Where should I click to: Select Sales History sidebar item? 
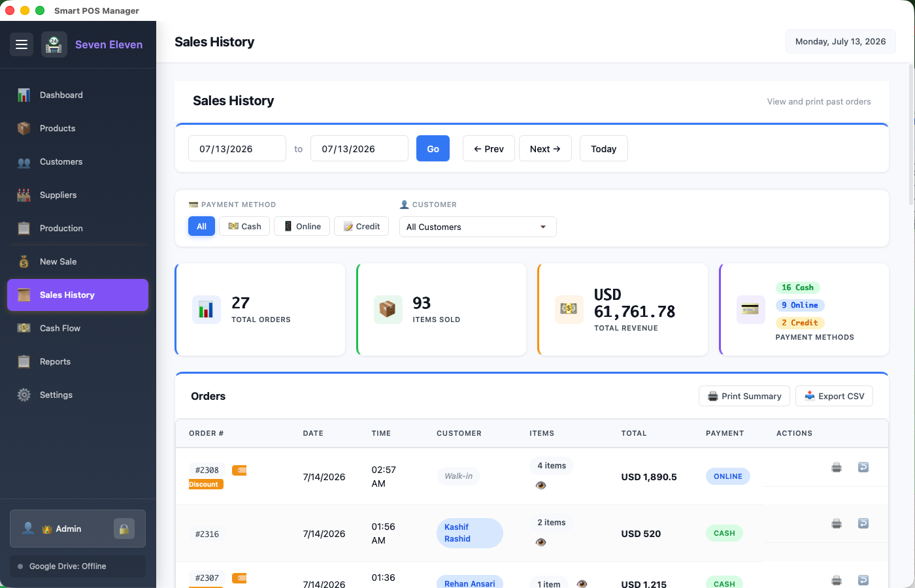(x=78, y=295)
